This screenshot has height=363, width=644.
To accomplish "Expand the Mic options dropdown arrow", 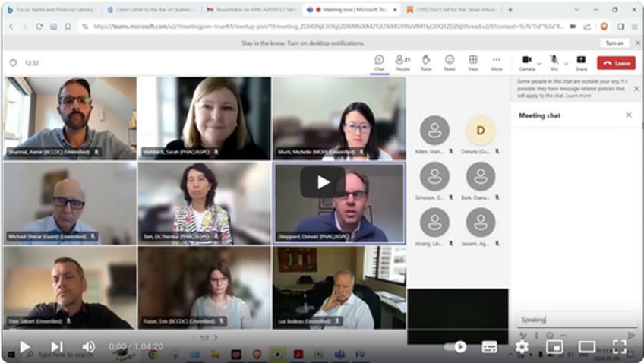I will tap(566, 64).
